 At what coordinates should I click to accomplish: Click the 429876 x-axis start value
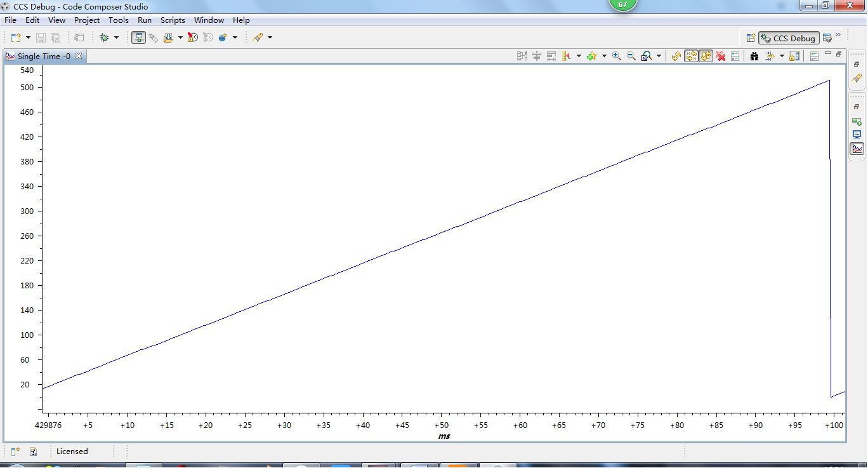pyautogui.click(x=48, y=425)
